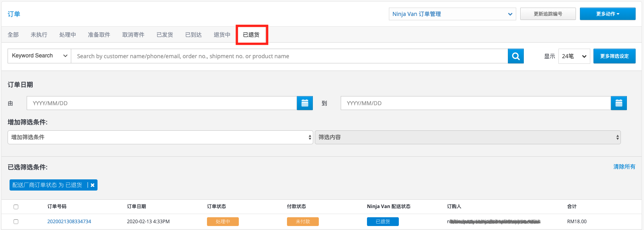Click the blue magnifier search icon
The width and height of the screenshot is (644, 230).
tap(515, 56)
